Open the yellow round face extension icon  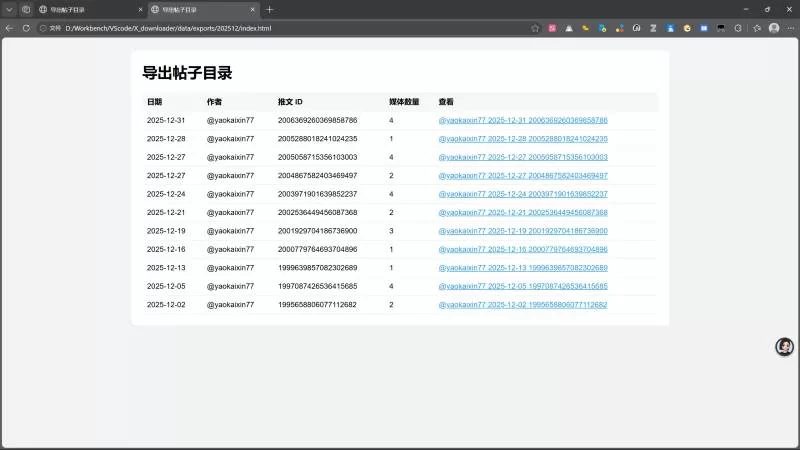point(687,29)
